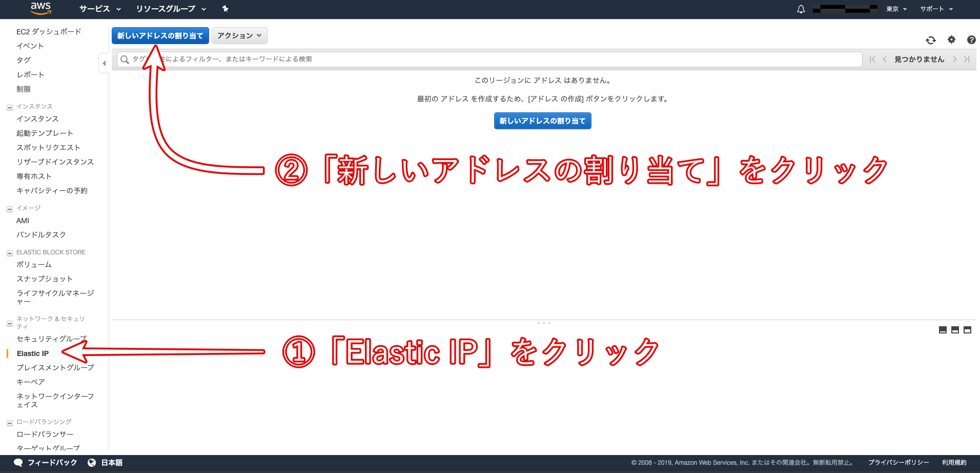The image size is (980, 473).
Task: Collapse the sidebar with the left triangle
Action: (104, 64)
